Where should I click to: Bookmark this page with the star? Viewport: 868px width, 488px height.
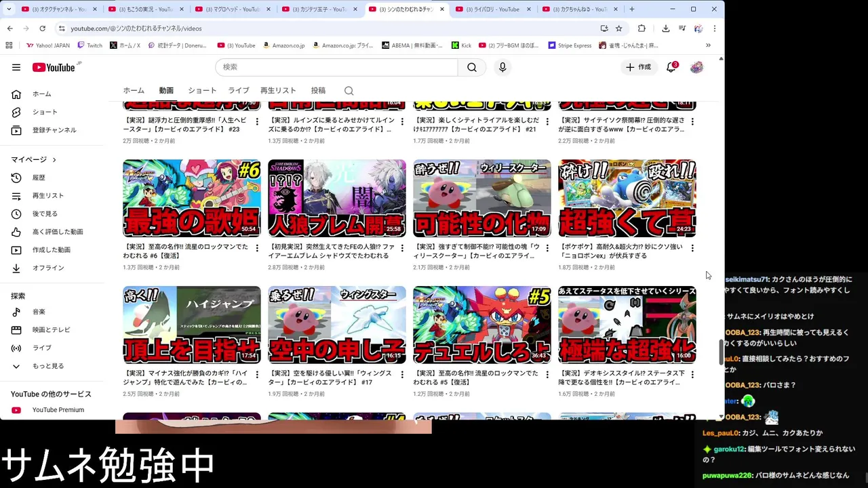coord(619,28)
